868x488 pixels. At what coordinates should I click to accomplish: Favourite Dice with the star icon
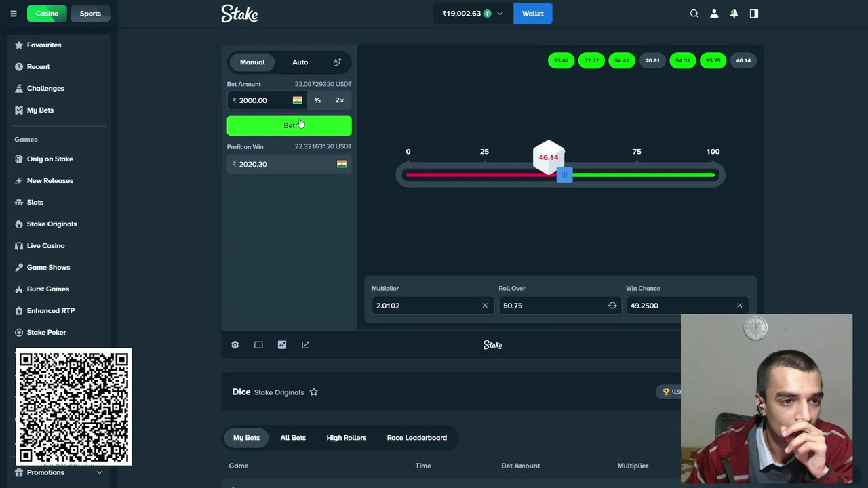click(313, 392)
